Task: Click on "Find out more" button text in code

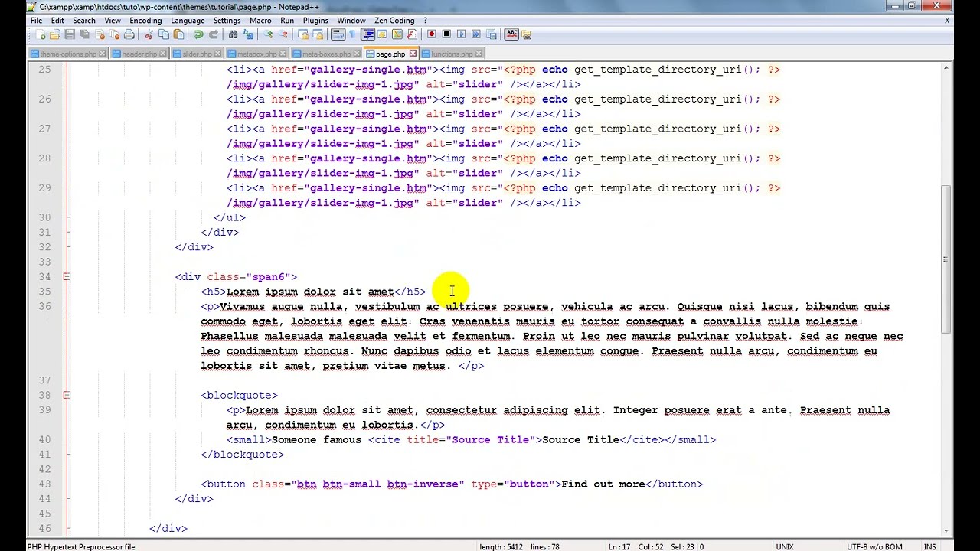Action: (603, 484)
